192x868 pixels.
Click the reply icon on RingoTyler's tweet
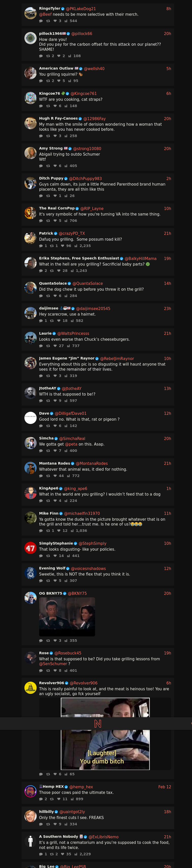pos(41,21)
